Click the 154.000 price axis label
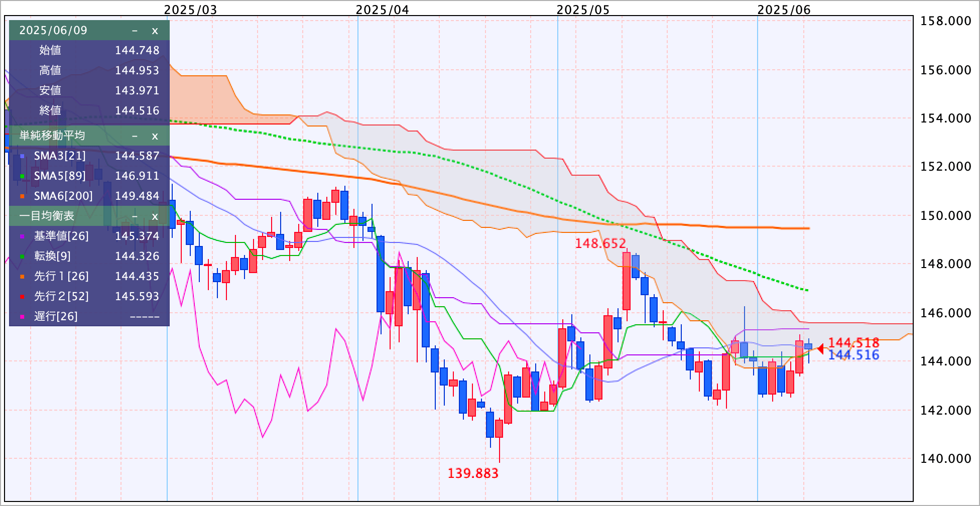This screenshot has height=506, width=980. [945, 118]
